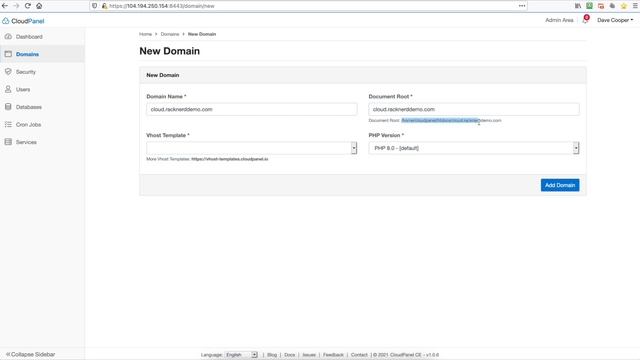Click the Dashboard gauge icon
Screen dimensions: 640x360
click(8, 36)
